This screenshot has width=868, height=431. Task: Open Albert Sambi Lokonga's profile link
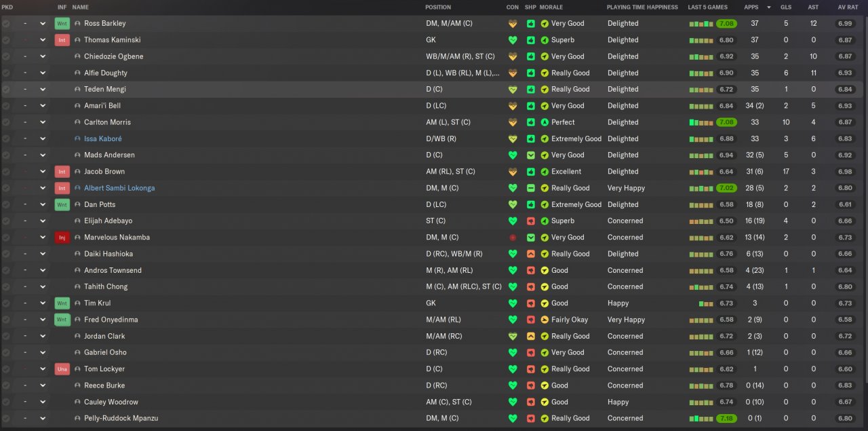pos(119,188)
